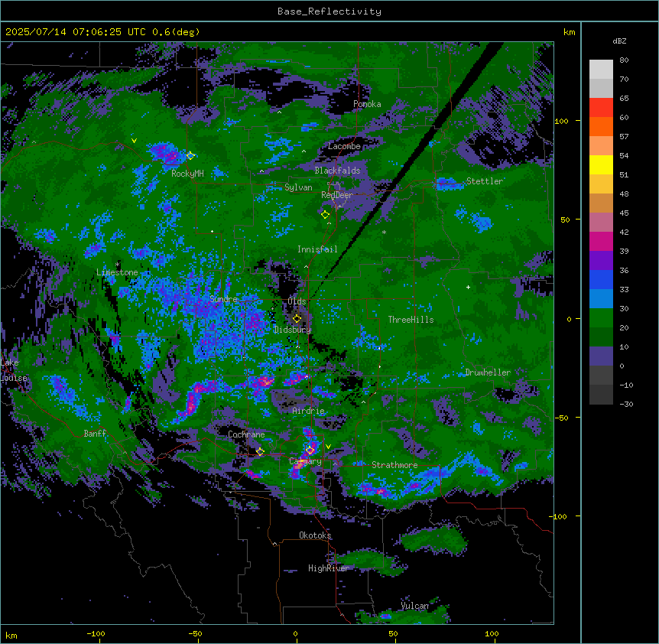Image resolution: width=659 pixels, height=644 pixels.
Task: Click the yellow V marker northeast of Calgary
Action: 328,447
